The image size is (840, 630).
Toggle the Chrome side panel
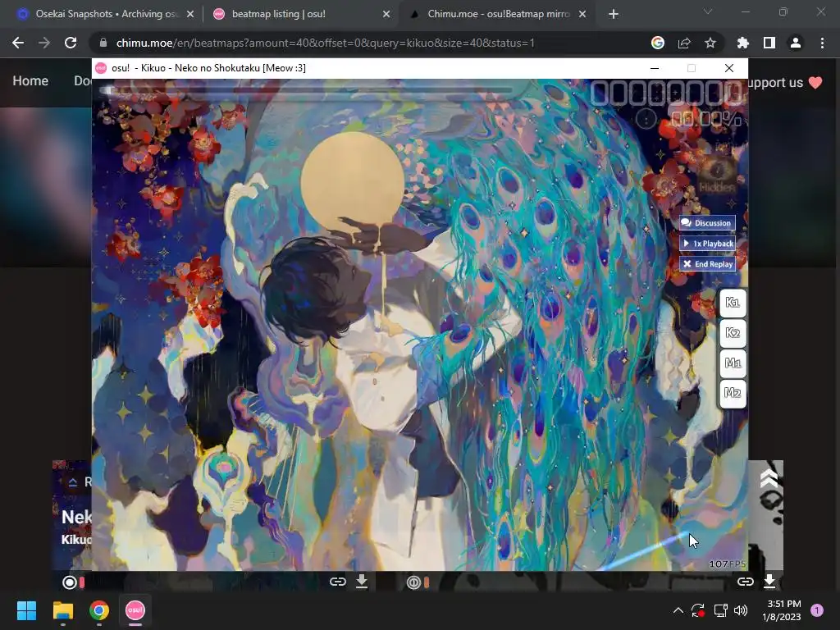pos(769,43)
